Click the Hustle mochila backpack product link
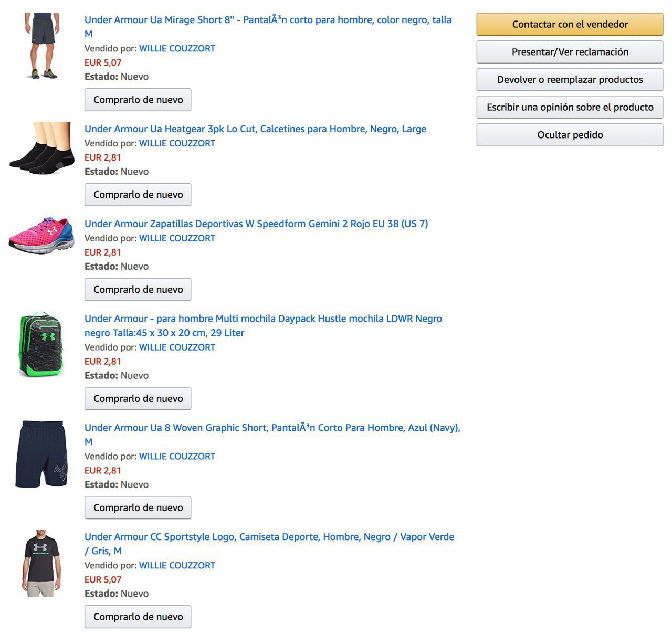 [x=264, y=319]
